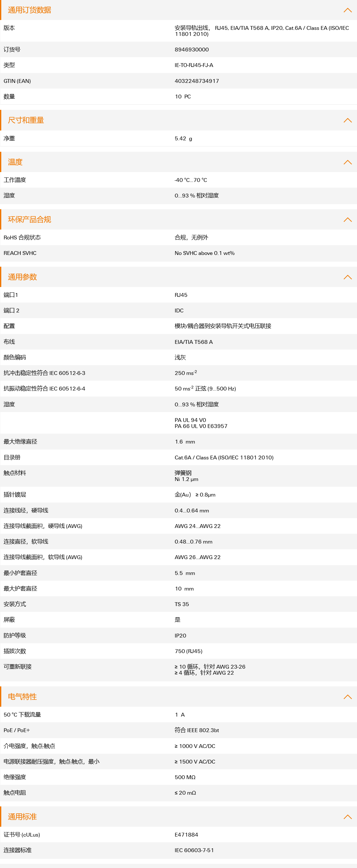Click 最大护套直径 value 10 mm
Screen dimensions: 357x868
(x=184, y=589)
